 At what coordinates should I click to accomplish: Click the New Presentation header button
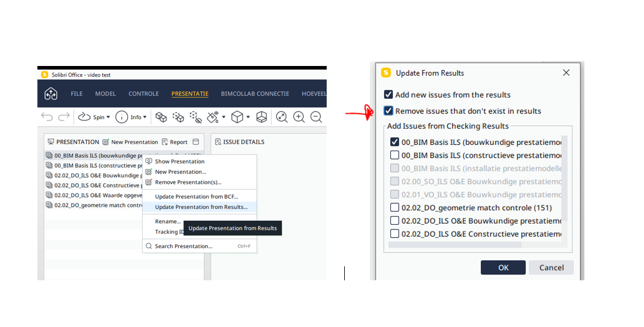[x=130, y=142]
